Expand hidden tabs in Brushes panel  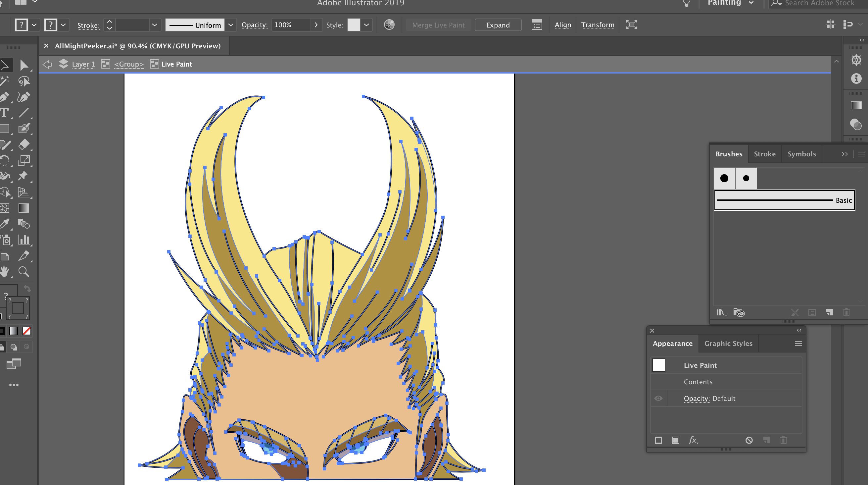click(x=844, y=154)
